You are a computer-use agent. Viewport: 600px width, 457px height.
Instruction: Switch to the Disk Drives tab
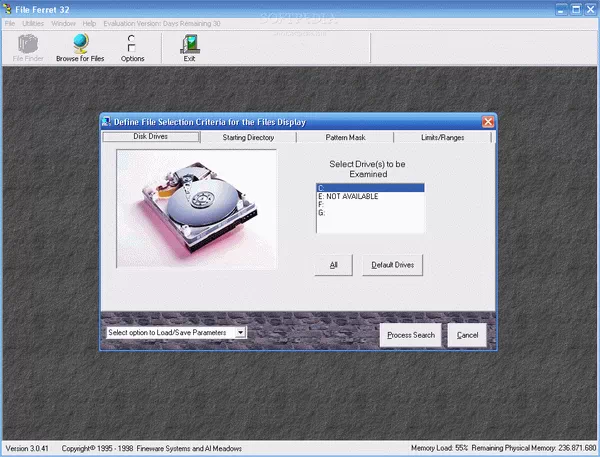151,137
